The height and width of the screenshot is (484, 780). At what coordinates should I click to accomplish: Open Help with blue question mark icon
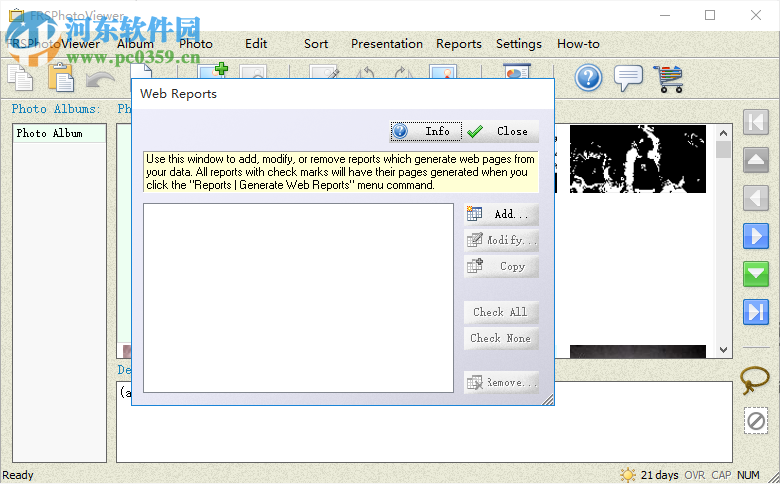588,78
